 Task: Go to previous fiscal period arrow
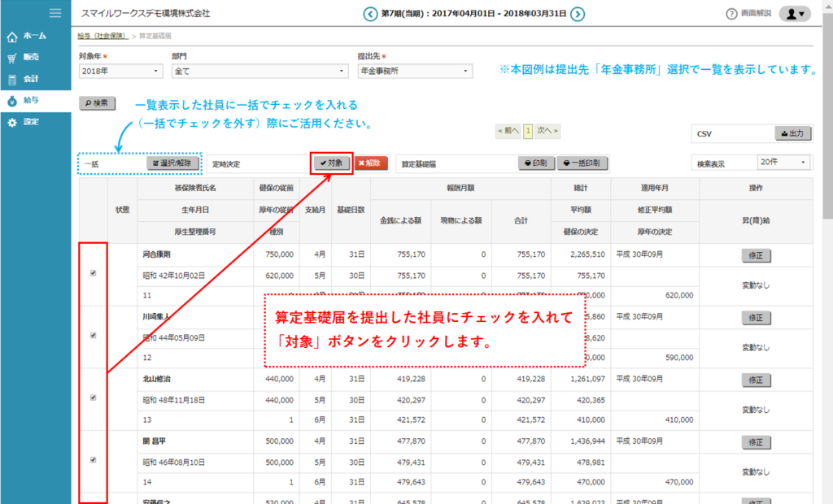coord(370,14)
